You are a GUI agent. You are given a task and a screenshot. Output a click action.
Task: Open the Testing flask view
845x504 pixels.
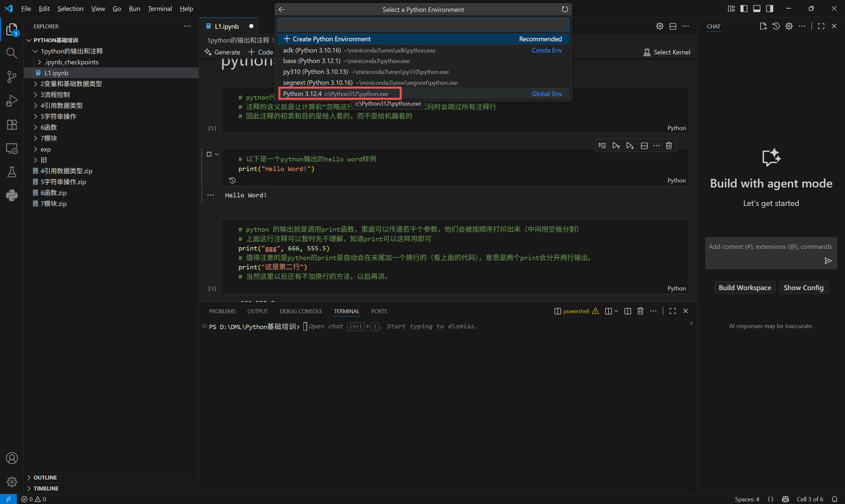(x=12, y=172)
